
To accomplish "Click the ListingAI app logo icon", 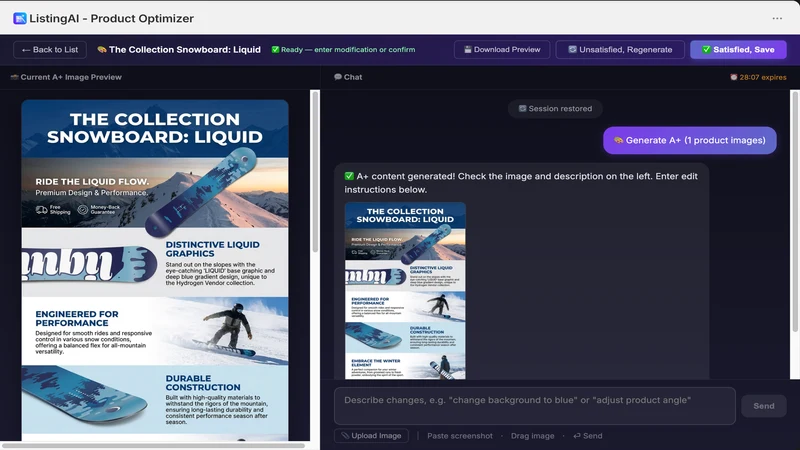I will pos(20,18).
